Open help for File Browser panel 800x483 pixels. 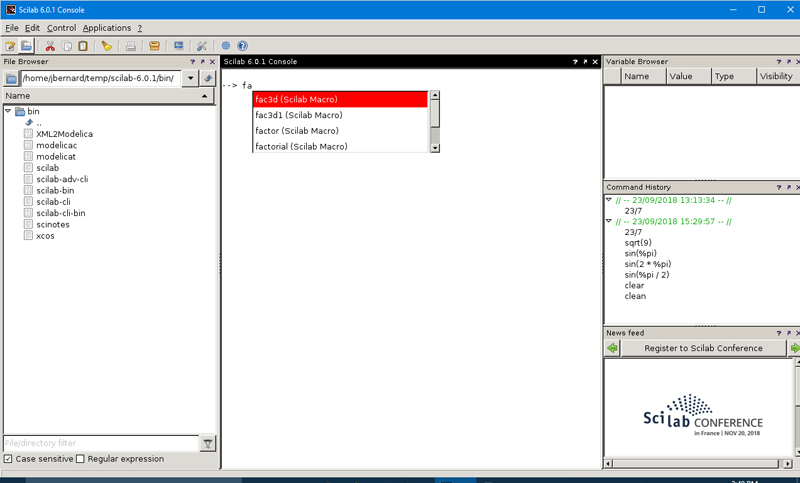[x=192, y=62]
